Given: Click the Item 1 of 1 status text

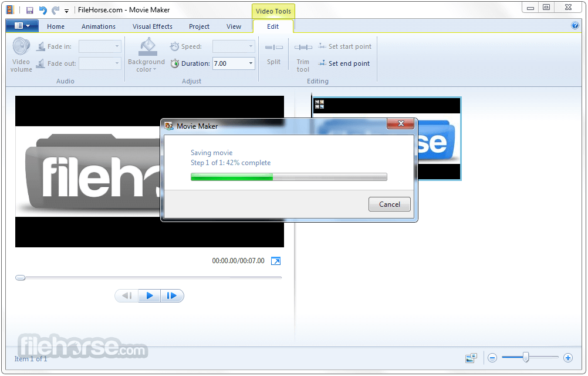Looking at the screenshot, I should point(31,359).
